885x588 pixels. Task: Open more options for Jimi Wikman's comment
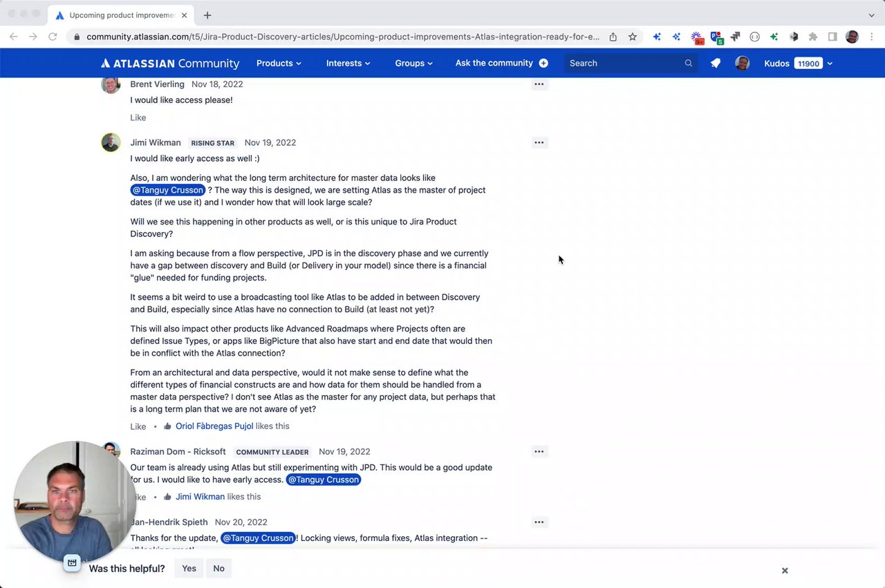[539, 142]
